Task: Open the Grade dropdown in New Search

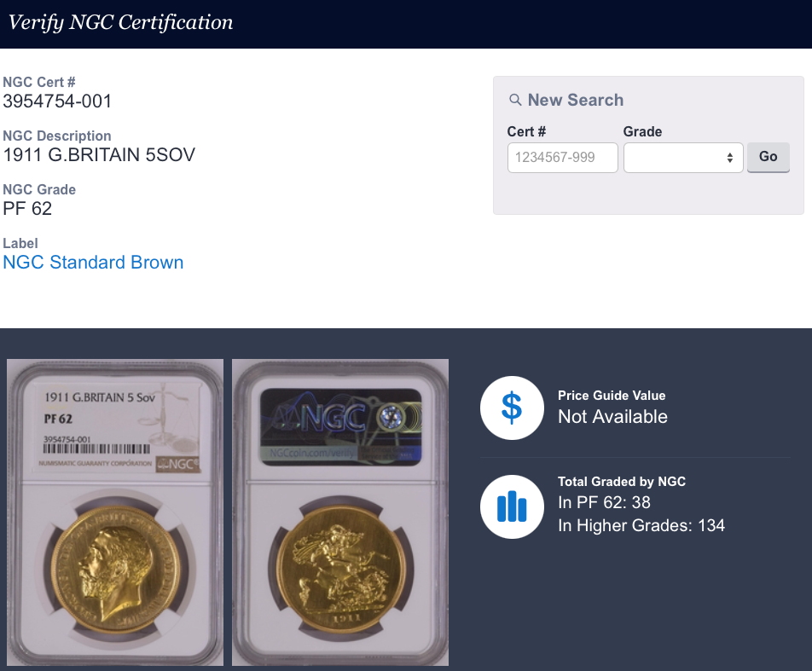Action: click(683, 158)
